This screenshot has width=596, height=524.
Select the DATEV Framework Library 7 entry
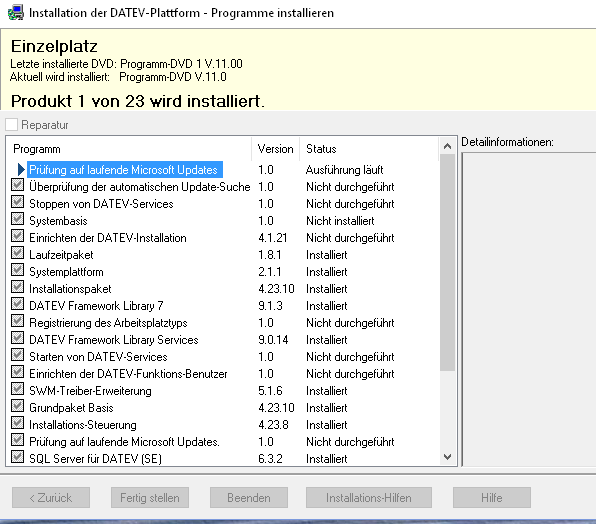click(96, 306)
